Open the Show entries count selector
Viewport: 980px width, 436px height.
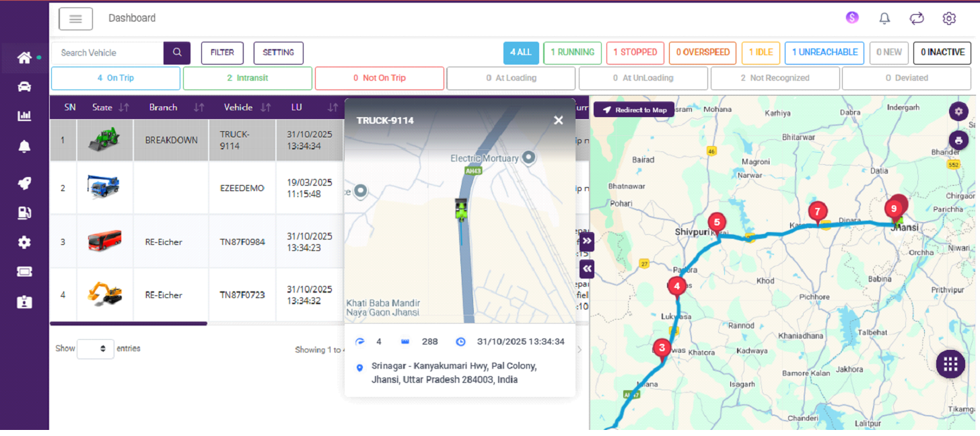tap(95, 349)
